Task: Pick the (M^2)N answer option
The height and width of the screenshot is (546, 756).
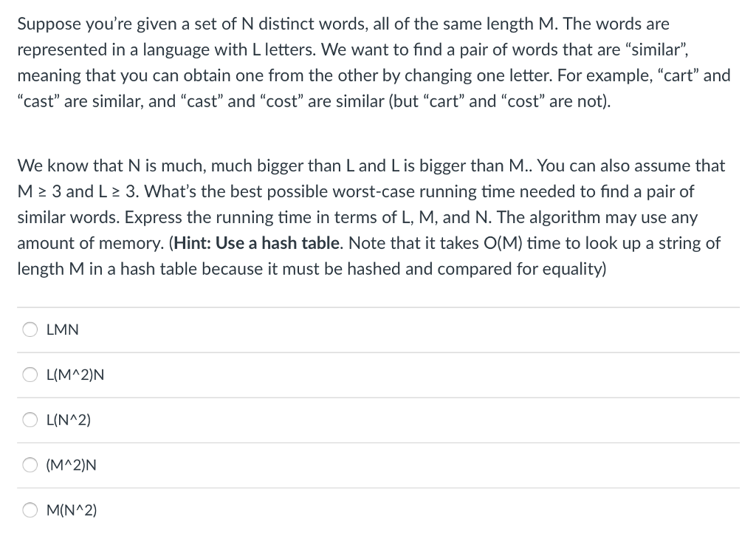Action: 30,465
